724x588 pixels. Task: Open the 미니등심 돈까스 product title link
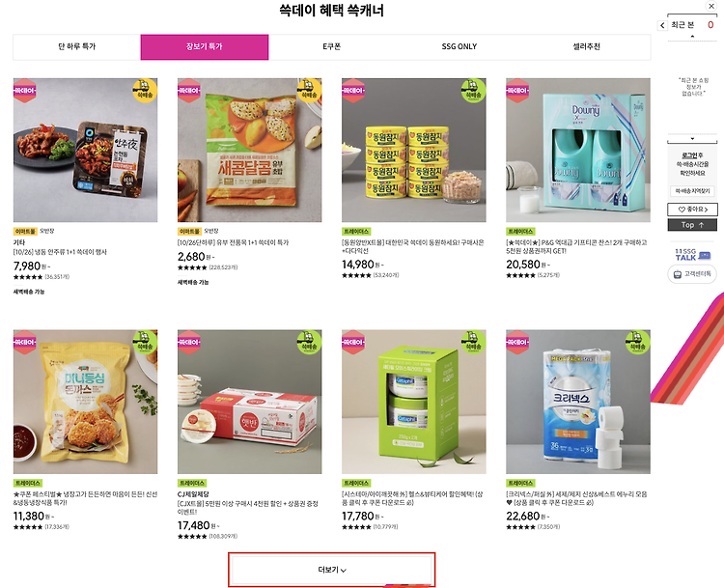click(85, 498)
